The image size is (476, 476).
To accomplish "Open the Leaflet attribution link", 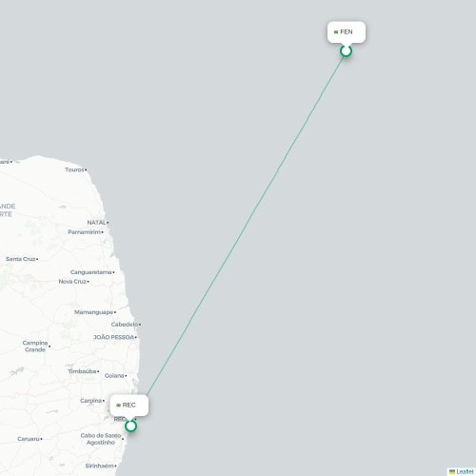I will (465, 472).
